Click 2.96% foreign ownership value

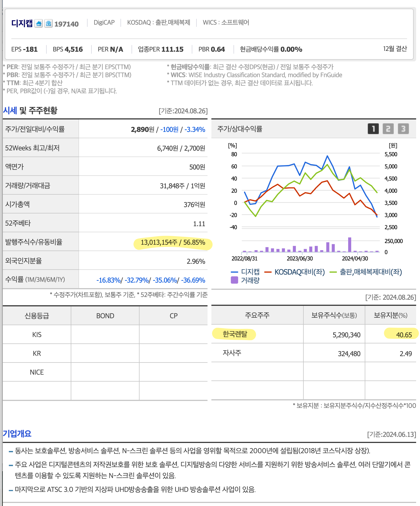click(196, 261)
